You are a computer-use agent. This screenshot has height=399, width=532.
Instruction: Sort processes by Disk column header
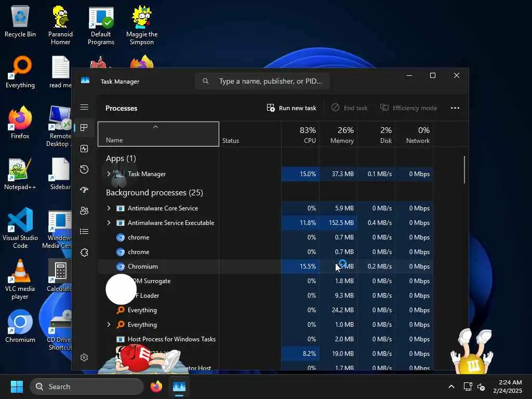coord(376,134)
